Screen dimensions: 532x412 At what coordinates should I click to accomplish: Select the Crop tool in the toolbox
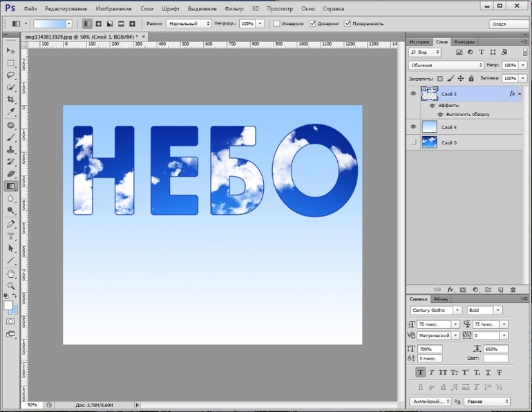[x=11, y=100]
